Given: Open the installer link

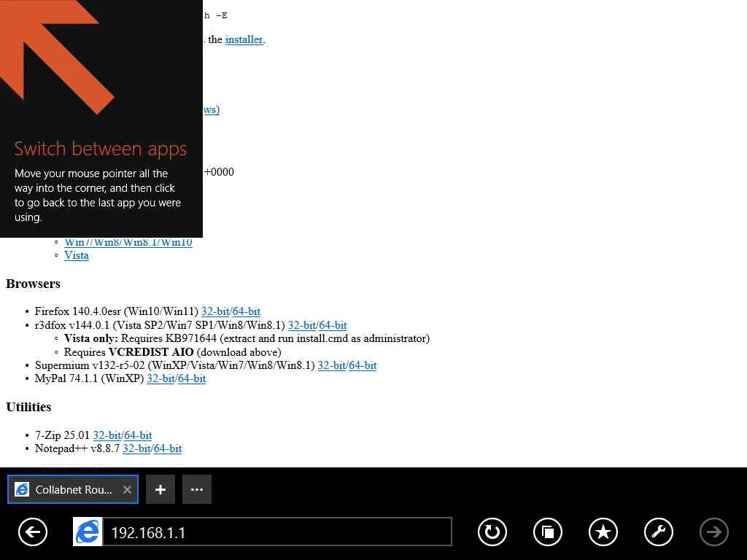Looking at the screenshot, I should coord(244,39).
